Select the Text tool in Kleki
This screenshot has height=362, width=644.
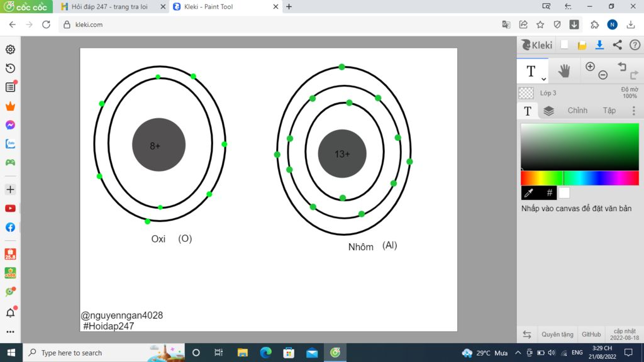tap(531, 71)
